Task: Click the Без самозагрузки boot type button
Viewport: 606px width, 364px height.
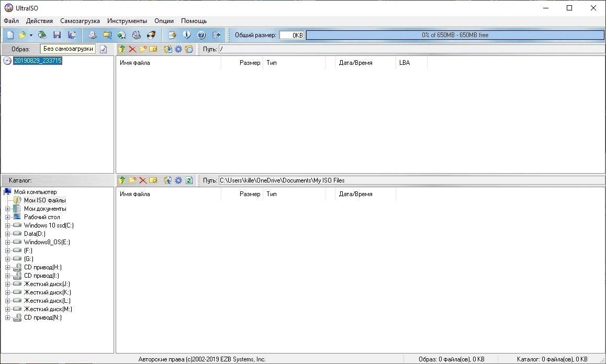Action: 68,49
